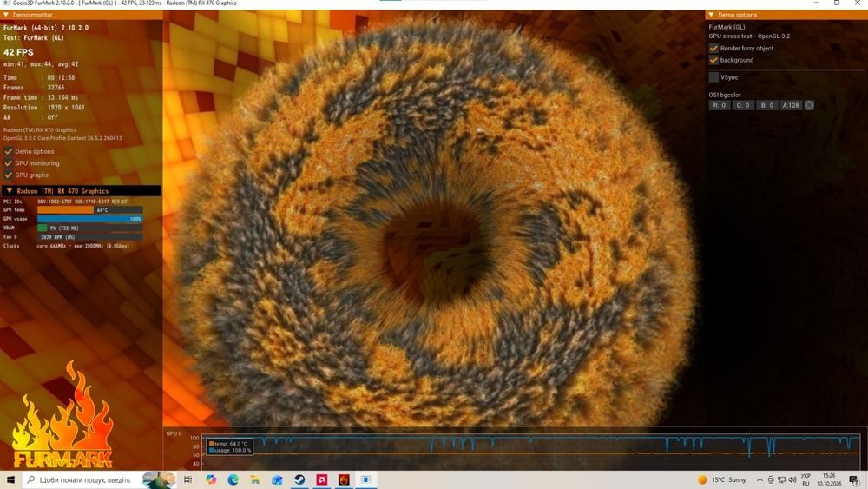Open Microsoft Edge from the taskbar
The height and width of the screenshot is (489, 868).
point(233,479)
